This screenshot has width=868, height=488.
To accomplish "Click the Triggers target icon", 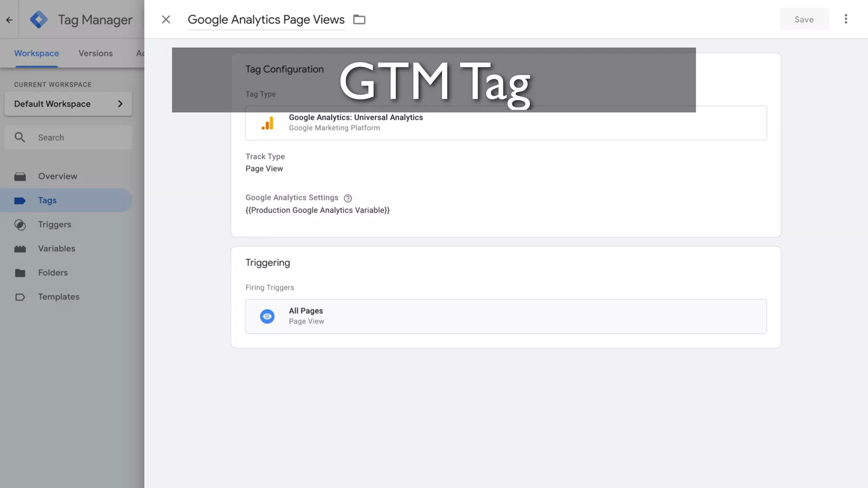I will 20,225.
